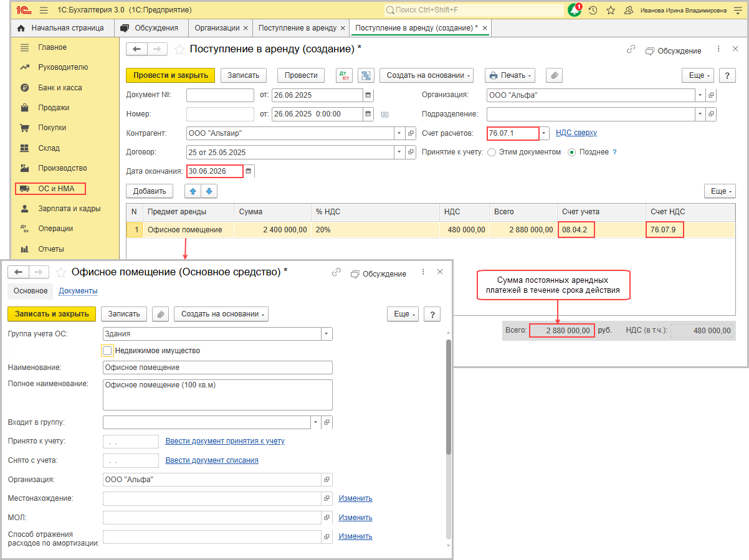Image resolution: width=749 pixels, height=560 pixels.
Task: Open the НДС сверху link
Action: click(576, 133)
